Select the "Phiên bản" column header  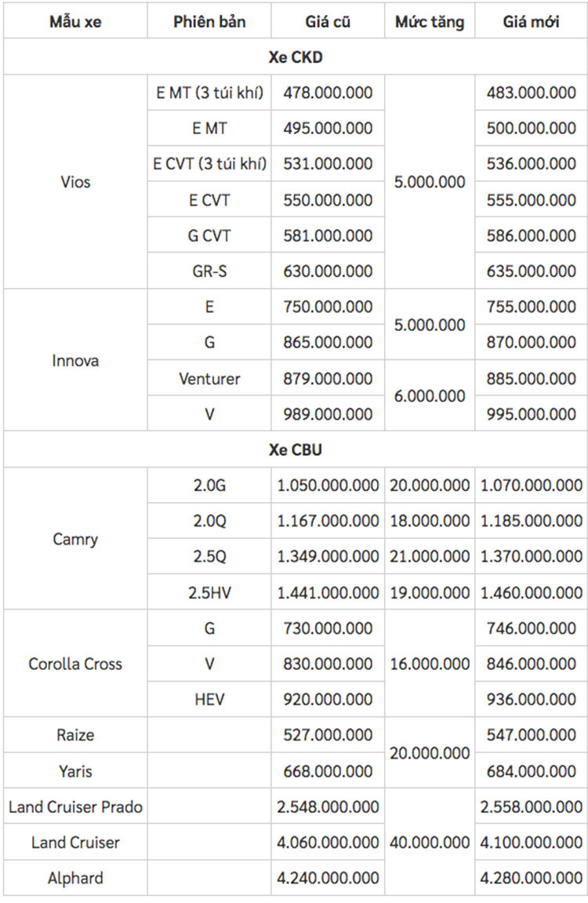[x=209, y=21]
